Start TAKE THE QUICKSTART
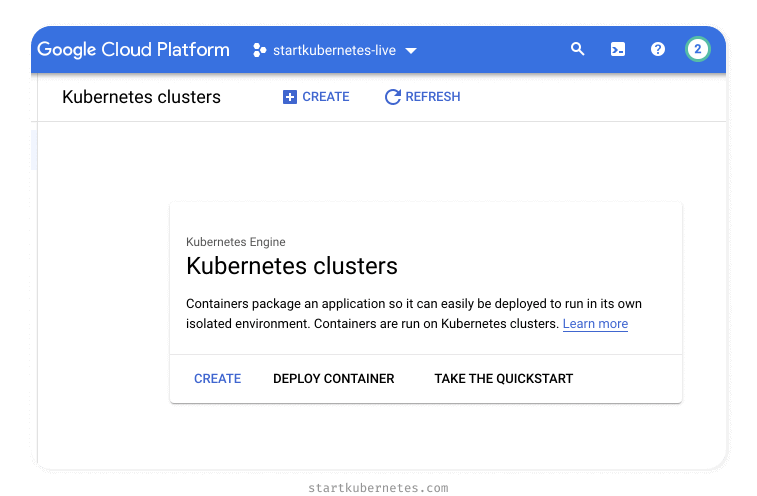This screenshot has width=757, height=496. (503, 379)
